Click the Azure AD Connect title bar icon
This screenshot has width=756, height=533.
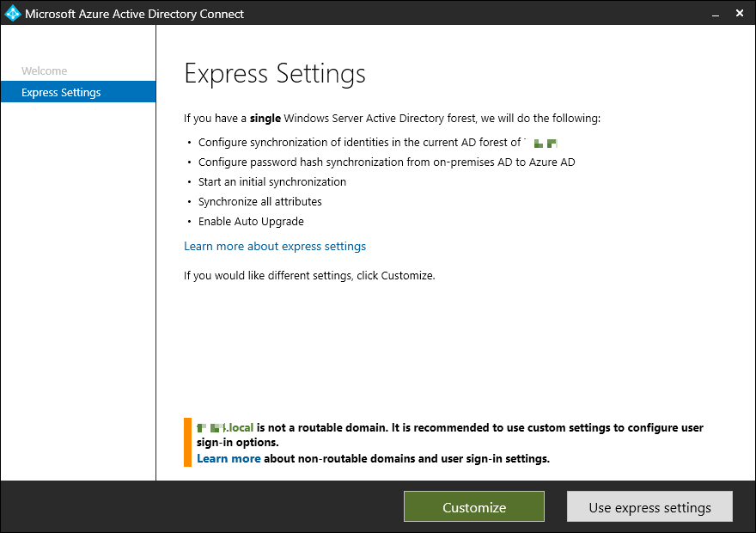click(12, 13)
